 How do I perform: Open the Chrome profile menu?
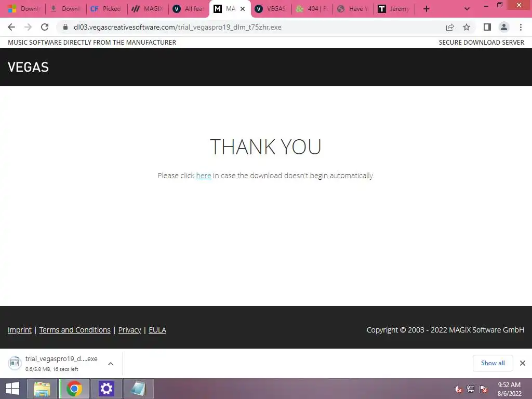(504, 27)
